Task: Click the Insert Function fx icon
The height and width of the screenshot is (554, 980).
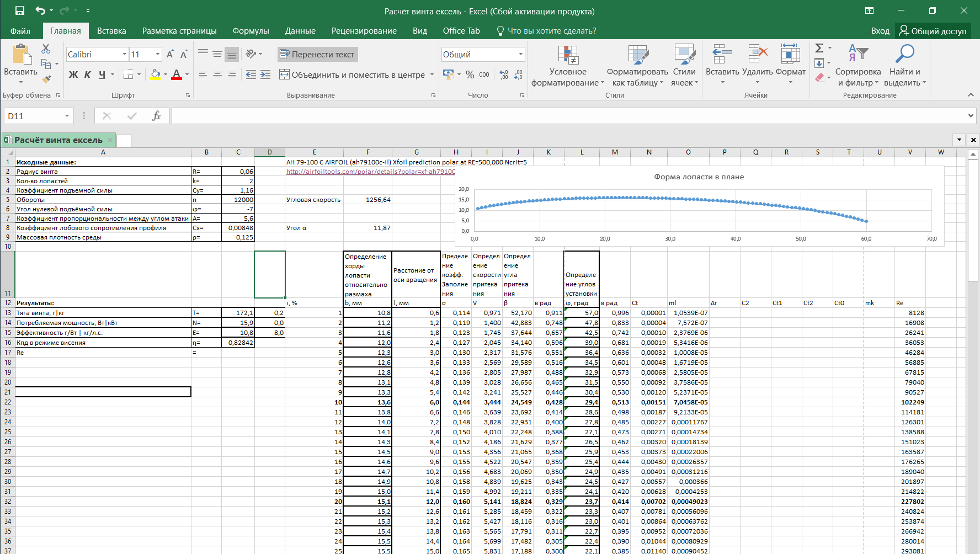Action: click(x=156, y=116)
